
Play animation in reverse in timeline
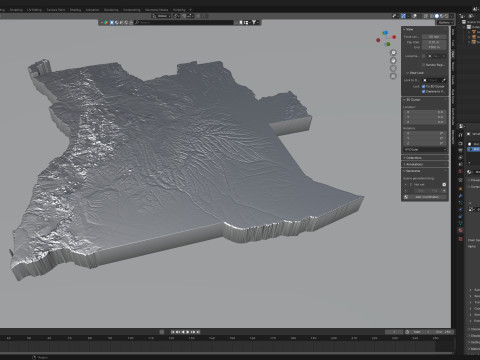pos(183,332)
